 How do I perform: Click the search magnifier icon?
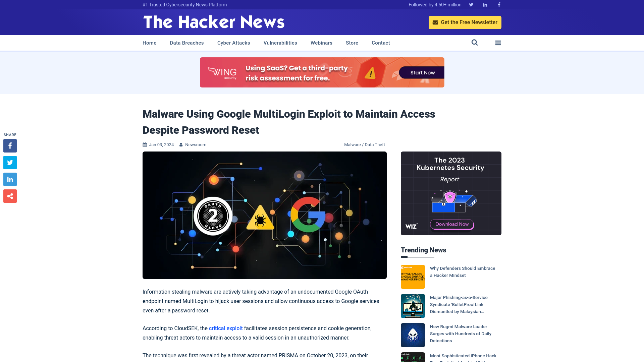pos(475,43)
